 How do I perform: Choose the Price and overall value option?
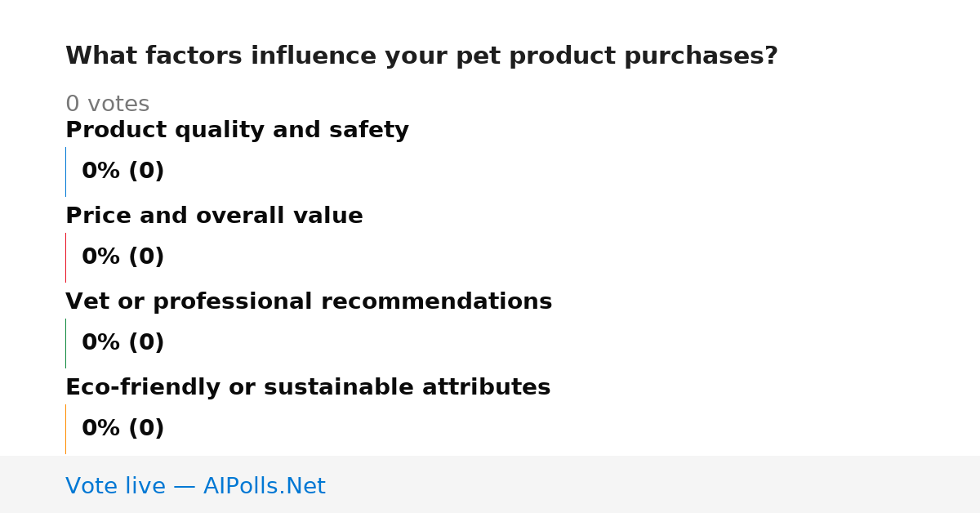pos(214,216)
